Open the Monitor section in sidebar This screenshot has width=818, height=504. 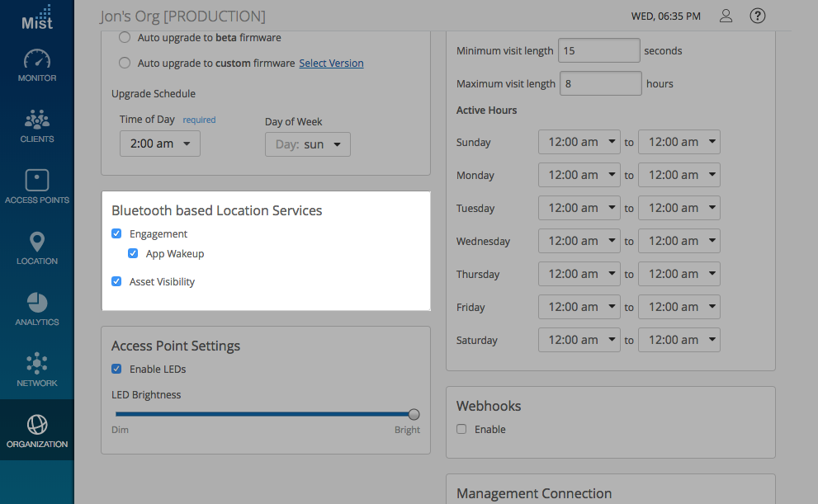pos(37,66)
